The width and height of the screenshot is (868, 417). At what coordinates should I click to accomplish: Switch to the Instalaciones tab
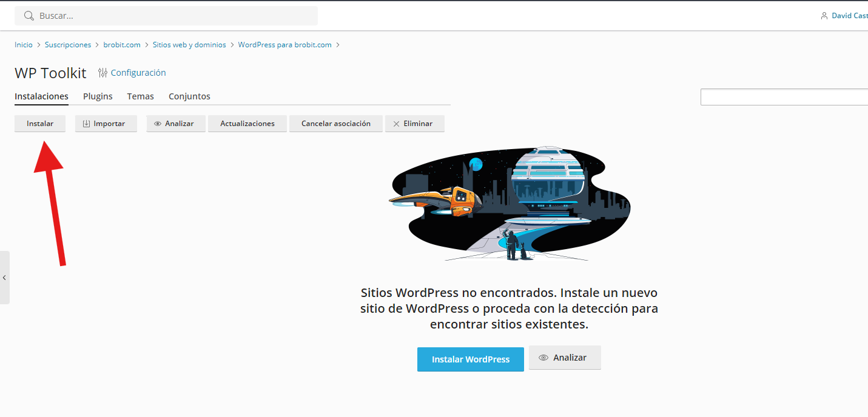tap(41, 96)
